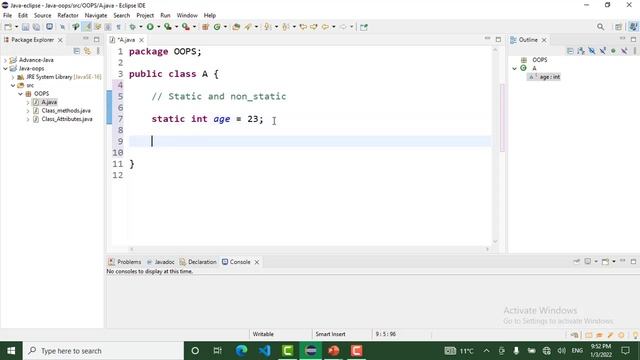Open the New file dropdown arrow
Image resolution: width=640 pixels, height=360 pixels.
(x=16, y=27)
